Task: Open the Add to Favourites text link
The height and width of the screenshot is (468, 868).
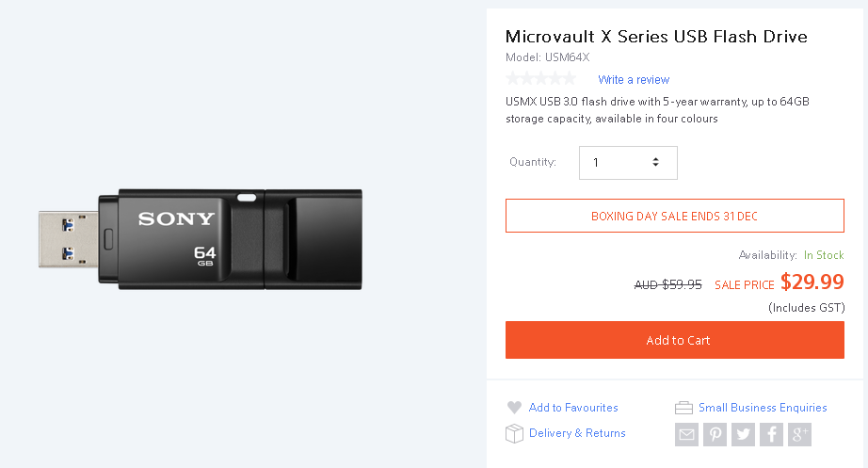Action: (573, 408)
